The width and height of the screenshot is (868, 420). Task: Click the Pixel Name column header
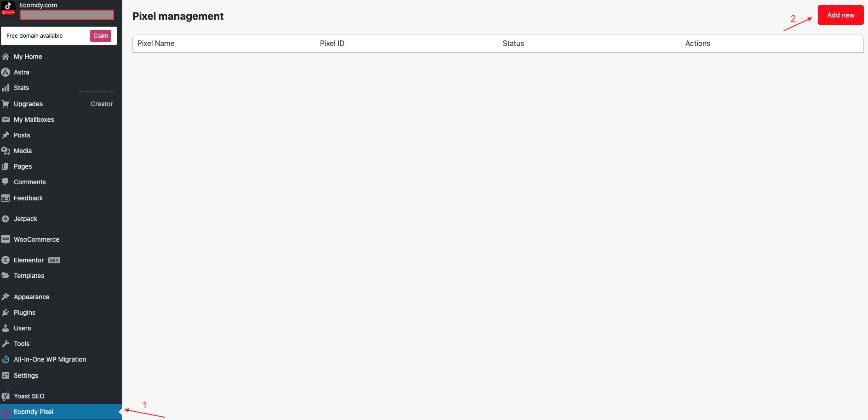(156, 43)
